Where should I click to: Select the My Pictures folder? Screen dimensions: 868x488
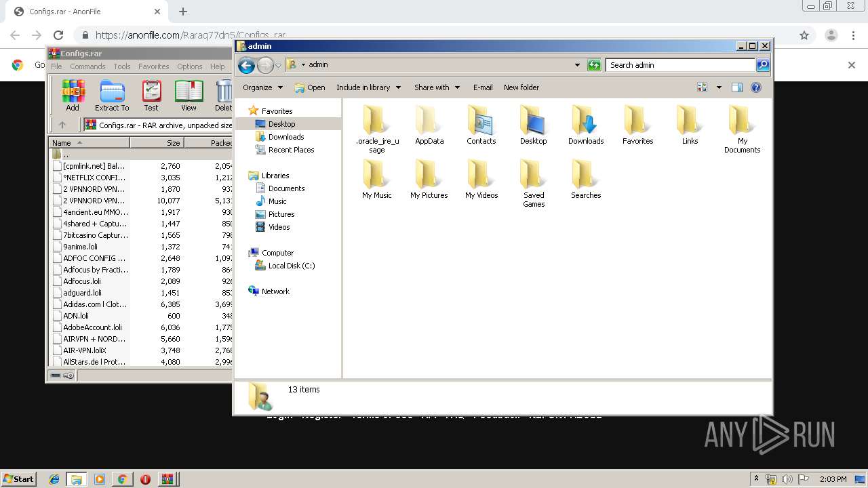coord(429,179)
